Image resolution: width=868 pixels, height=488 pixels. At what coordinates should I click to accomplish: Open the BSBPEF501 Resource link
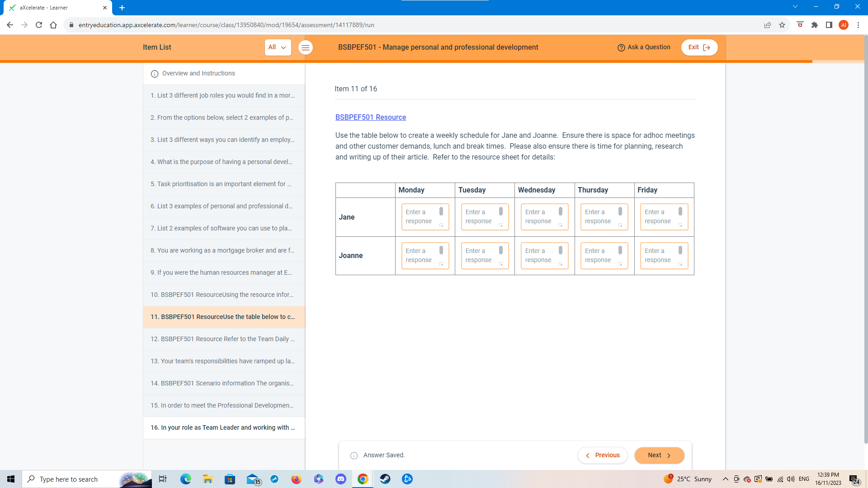[x=370, y=117]
